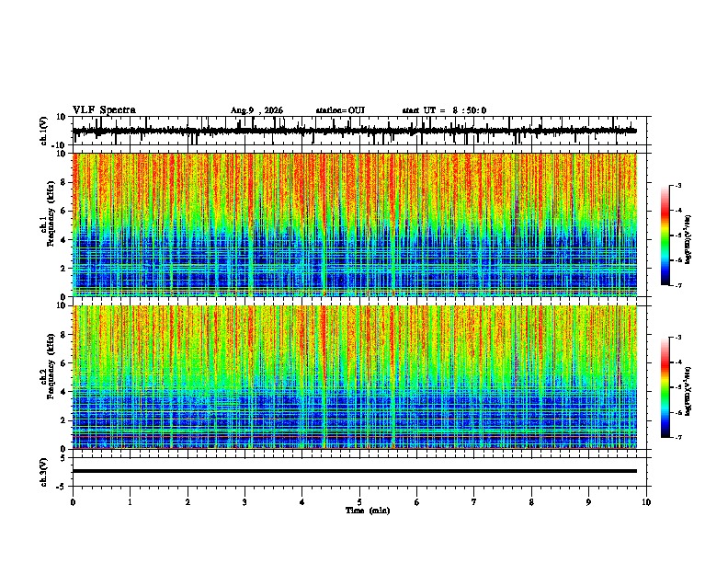The image size is (728, 563).
Task: Click the 'station=OUJ' header label
Action: [x=340, y=110]
